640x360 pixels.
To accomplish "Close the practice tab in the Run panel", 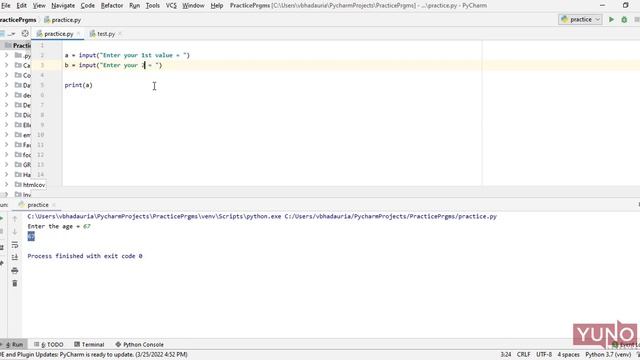I will 54,205.
